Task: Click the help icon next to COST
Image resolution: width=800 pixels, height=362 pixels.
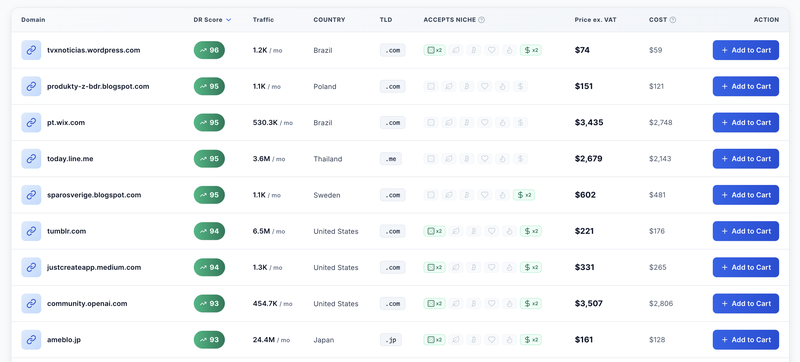Action: click(672, 20)
